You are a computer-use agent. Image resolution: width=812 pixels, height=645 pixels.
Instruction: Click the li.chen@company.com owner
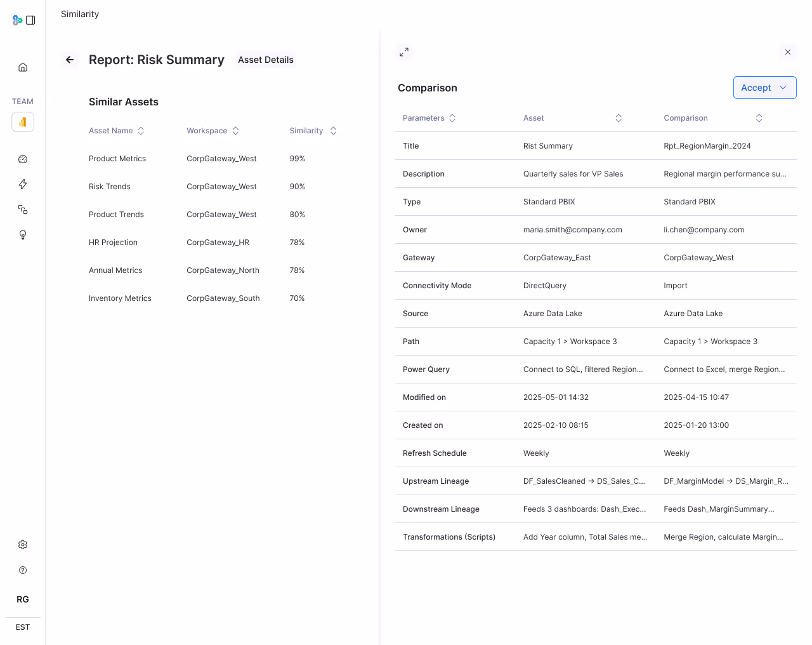(x=704, y=230)
